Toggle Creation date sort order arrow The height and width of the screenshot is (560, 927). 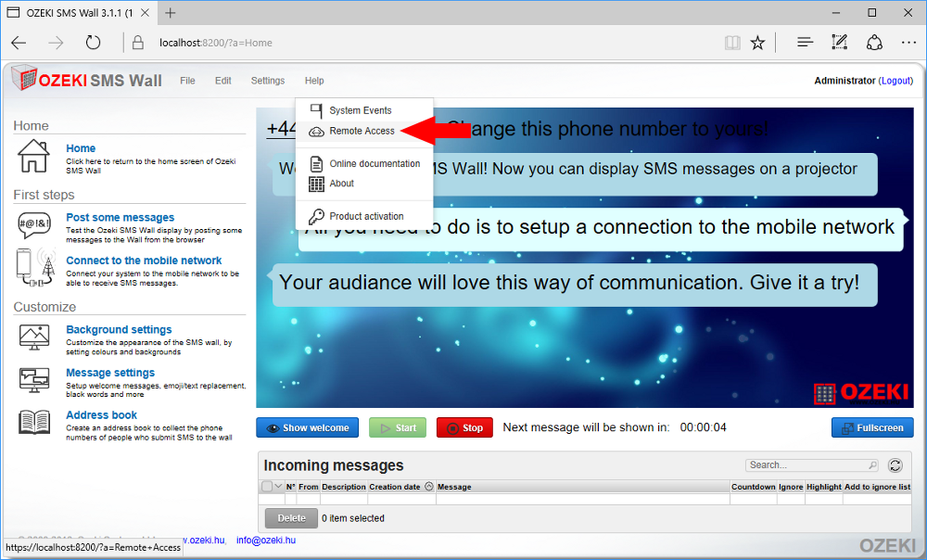pyautogui.click(x=429, y=487)
